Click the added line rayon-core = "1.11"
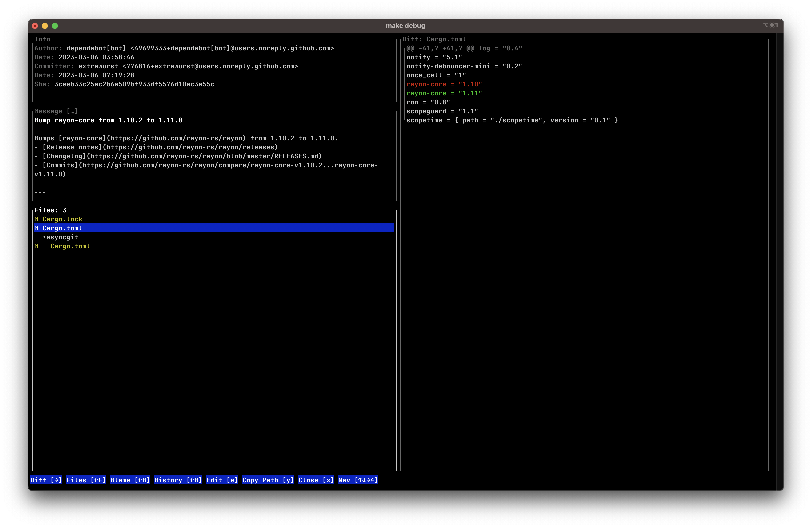This screenshot has height=528, width=812. [444, 93]
